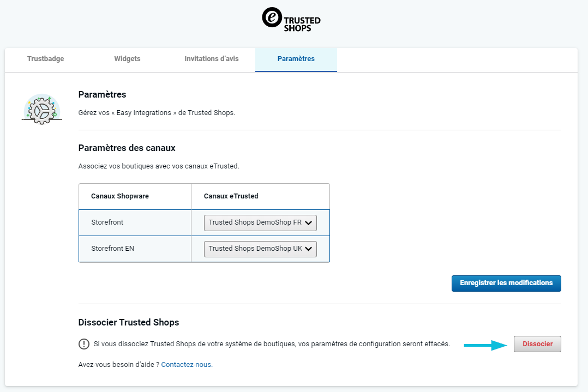
Task: Click the warning exclamation icon
Action: (x=83, y=344)
